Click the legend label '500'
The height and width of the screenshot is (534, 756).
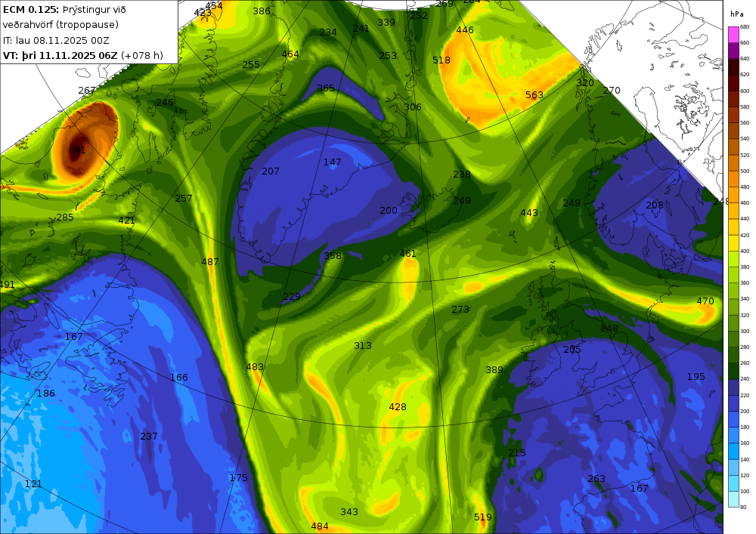(745, 171)
